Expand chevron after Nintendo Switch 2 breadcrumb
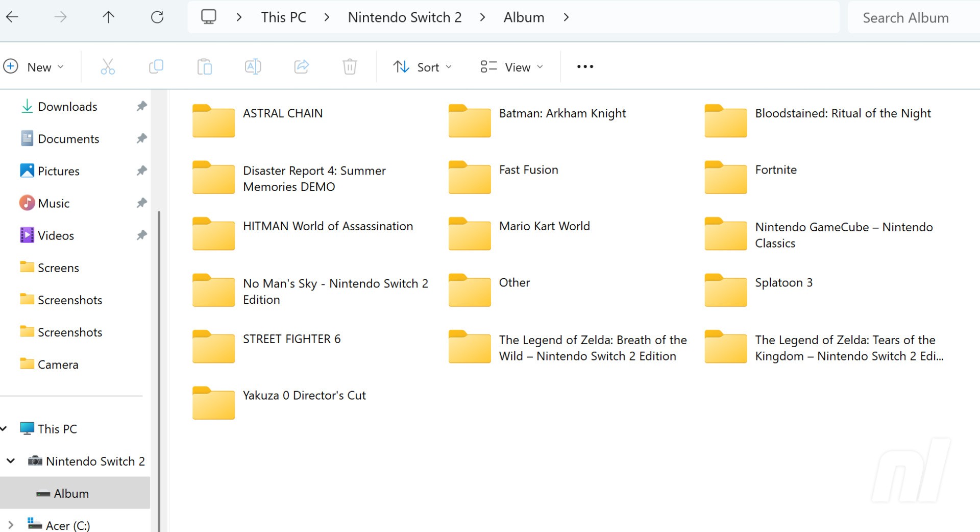 pyautogui.click(x=482, y=17)
